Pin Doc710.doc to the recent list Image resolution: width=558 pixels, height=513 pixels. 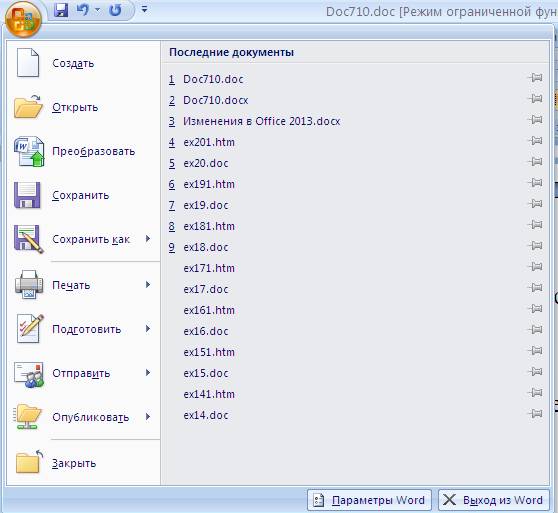[535, 77]
